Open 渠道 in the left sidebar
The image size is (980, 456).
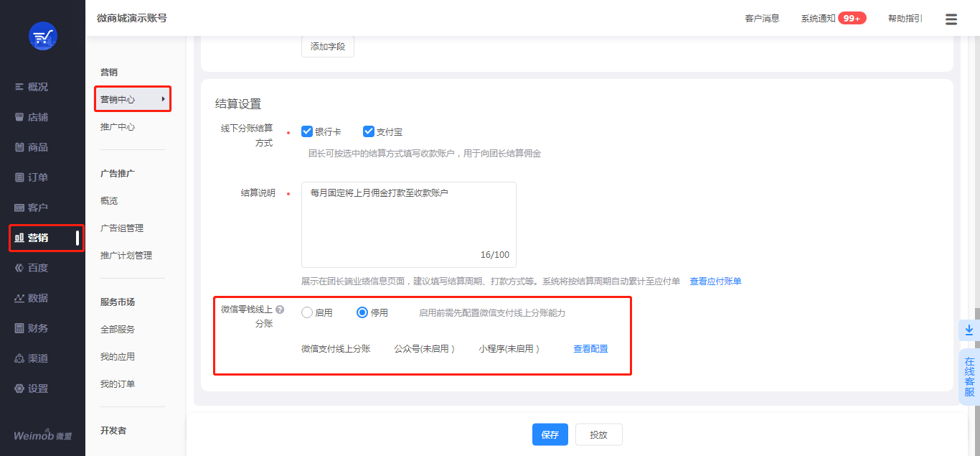pyautogui.click(x=32, y=358)
